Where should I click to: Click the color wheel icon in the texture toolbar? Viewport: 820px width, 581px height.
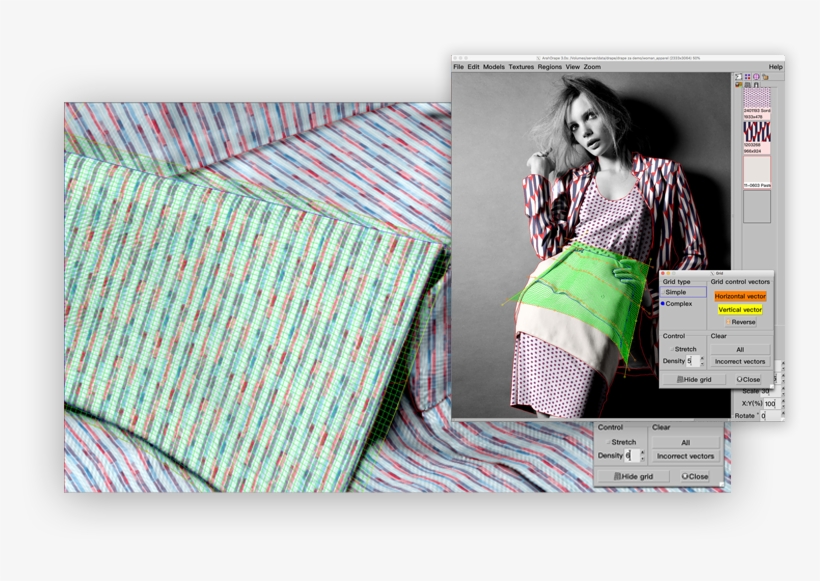pos(756,76)
